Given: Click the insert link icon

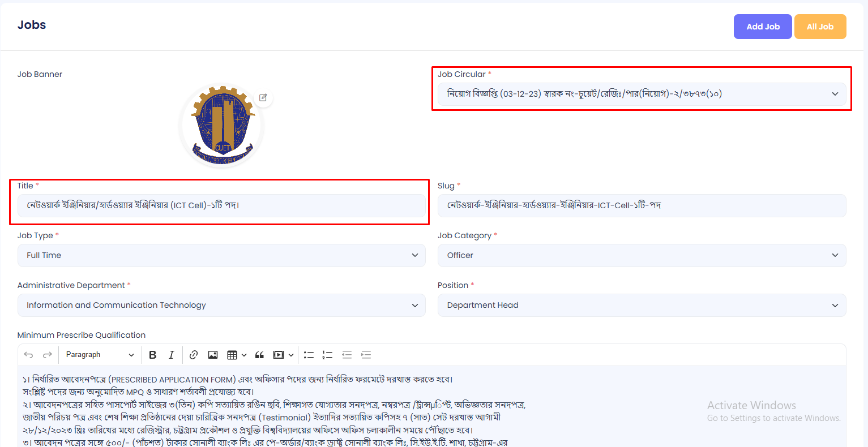Looking at the screenshot, I should (194, 355).
